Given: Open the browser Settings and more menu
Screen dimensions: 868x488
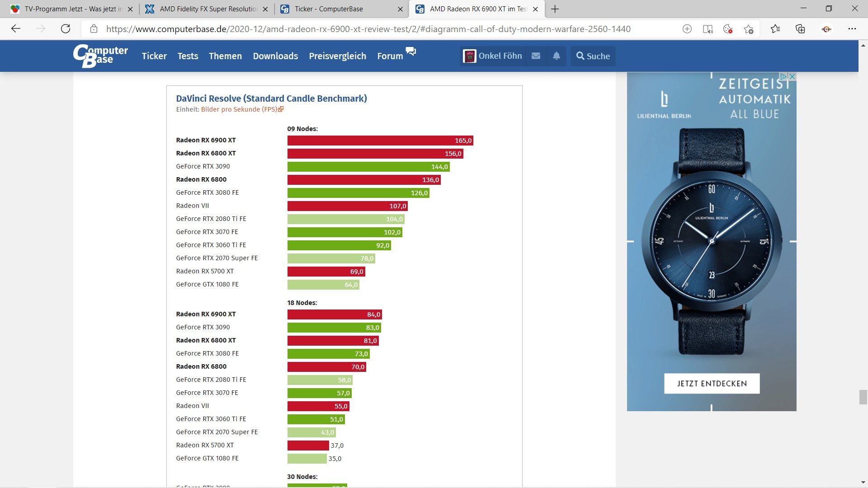Looking at the screenshot, I should point(852,29).
